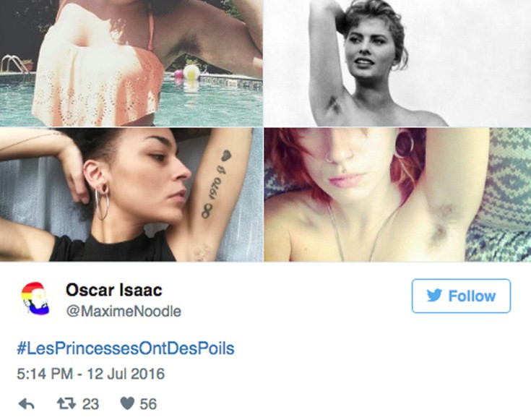Click the Twitter bird icon in Follow
The width and height of the screenshot is (531, 420).
point(434,296)
